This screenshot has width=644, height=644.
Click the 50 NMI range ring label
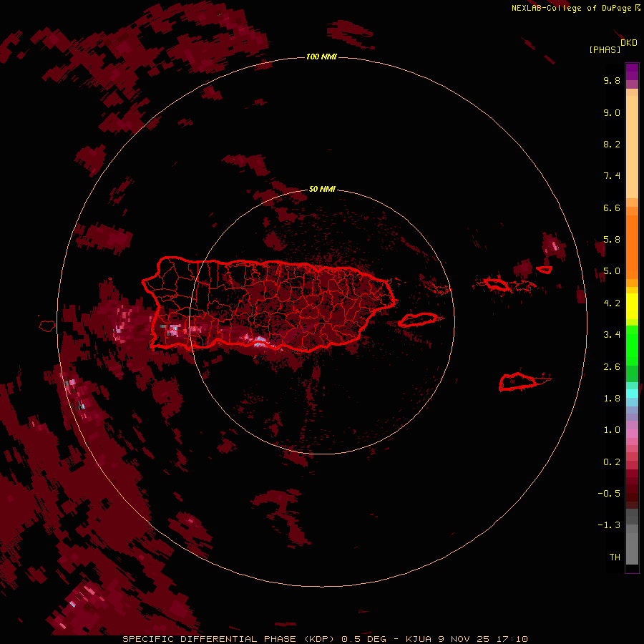coord(322,189)
